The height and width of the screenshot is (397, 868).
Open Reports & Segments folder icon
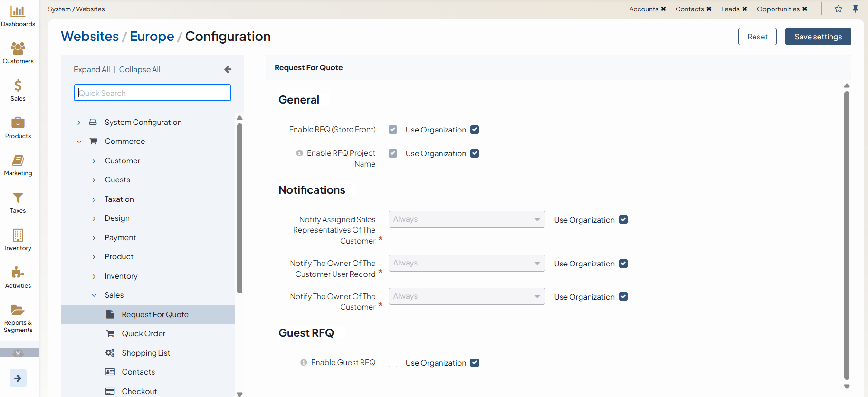click(x=18, y=310)
